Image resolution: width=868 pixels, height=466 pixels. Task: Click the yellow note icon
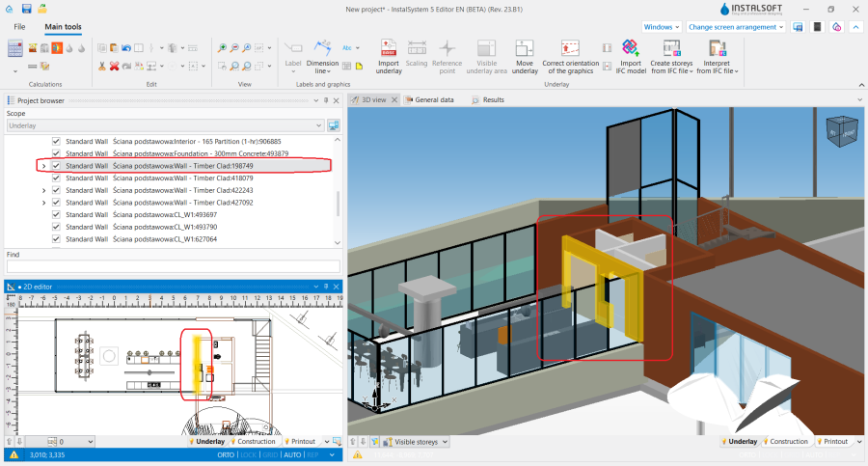[x=360, y=66]
